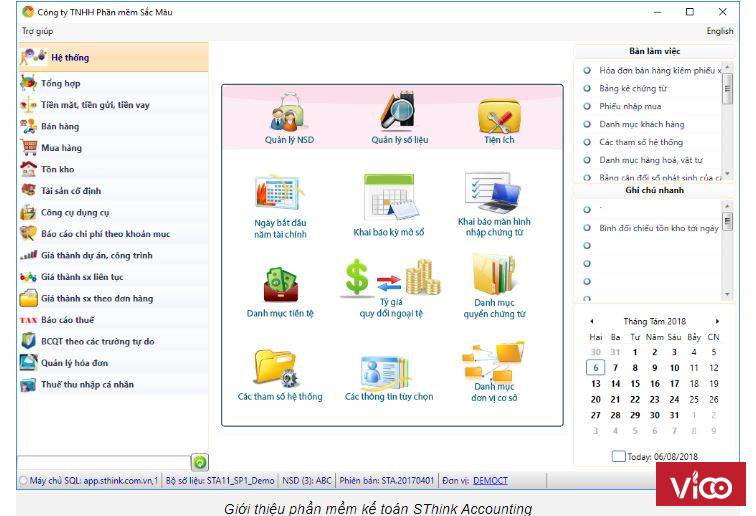Screen dimensions: 756x516
Task: Open Báo cáo chi phí theo khoản mục
Action: tap(114, 234)
